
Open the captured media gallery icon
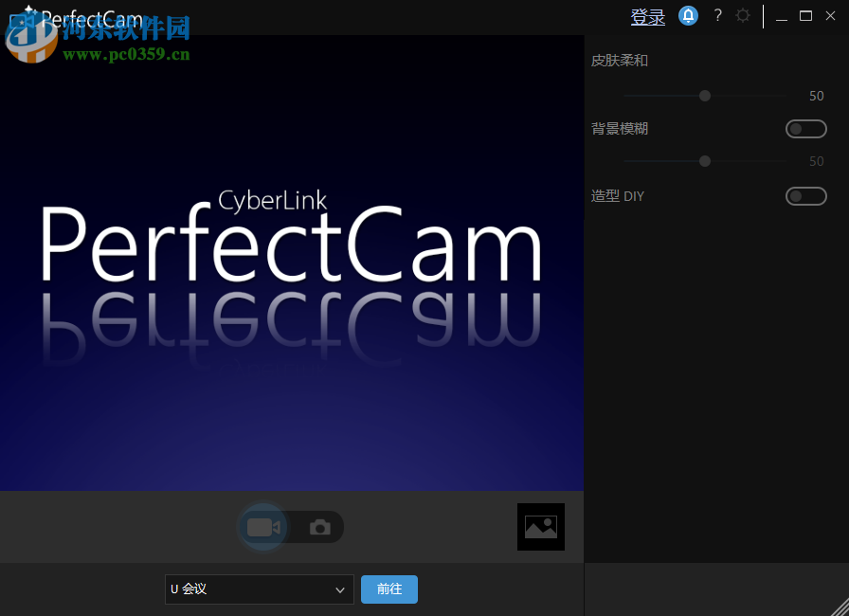[540, 527]
